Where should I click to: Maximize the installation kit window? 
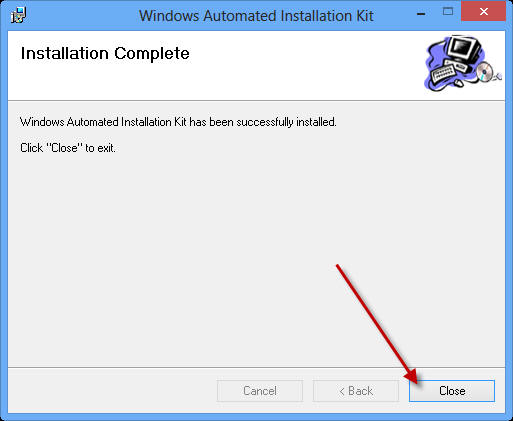point(448,12)
